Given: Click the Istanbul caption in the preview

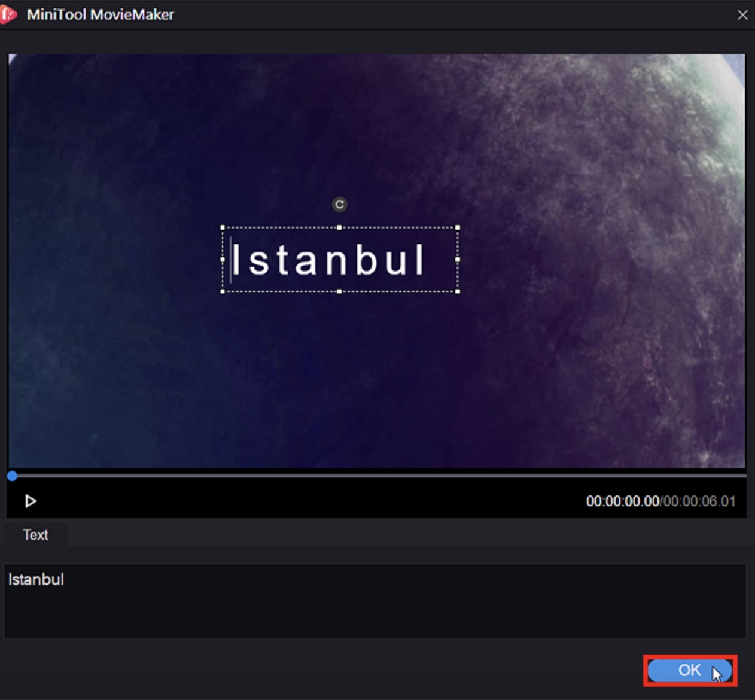Looking at the screenshot, I should click(x=328, y=260).
